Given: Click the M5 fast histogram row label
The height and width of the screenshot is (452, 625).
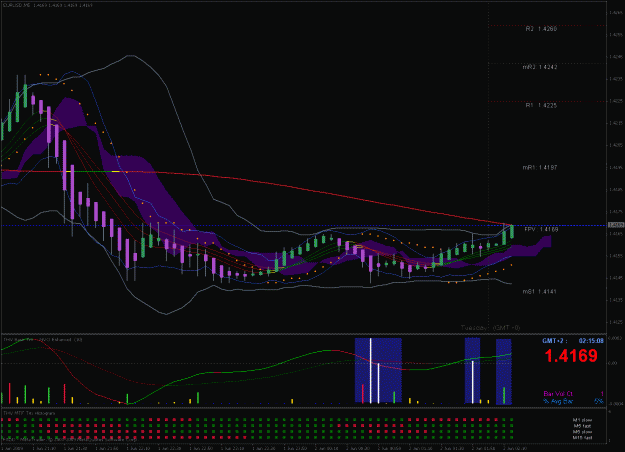Looking at the screenshot, I should click(582, 426).
